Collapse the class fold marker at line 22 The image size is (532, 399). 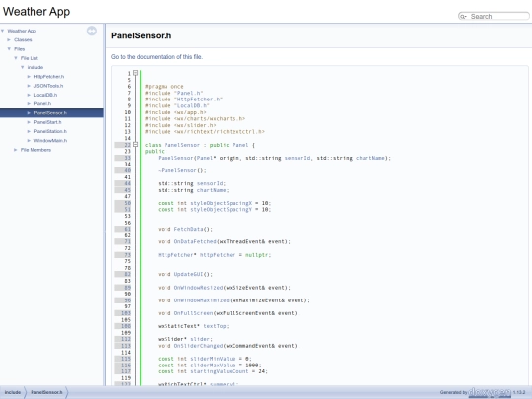coord(135,145)
